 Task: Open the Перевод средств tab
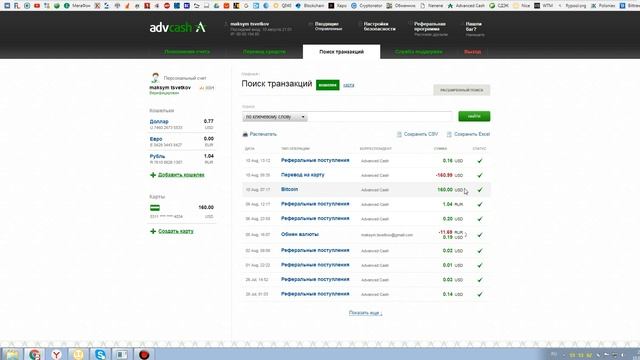[264, 52]
